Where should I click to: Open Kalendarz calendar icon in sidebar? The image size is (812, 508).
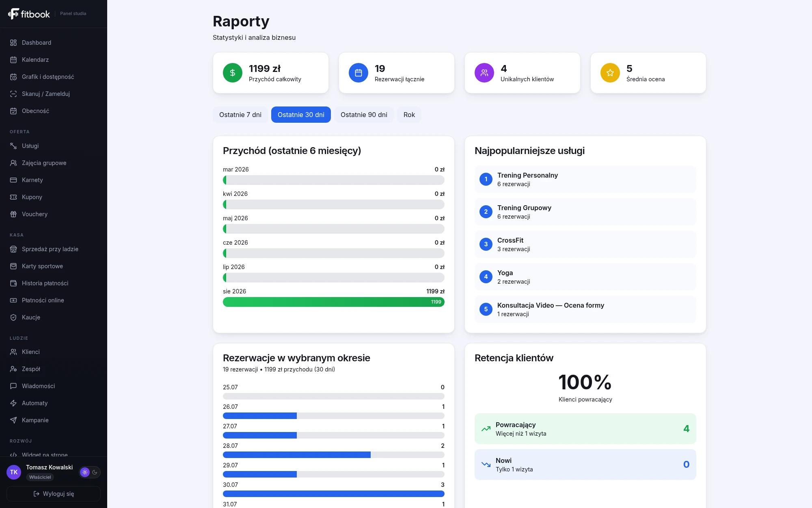pyautogui.click(x=13, y=60)
